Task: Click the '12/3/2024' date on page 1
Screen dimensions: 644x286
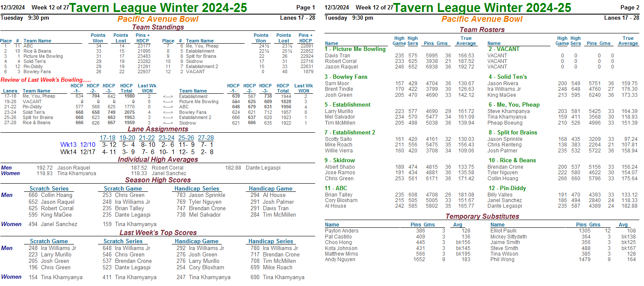Action: click(x=12, y=7)
